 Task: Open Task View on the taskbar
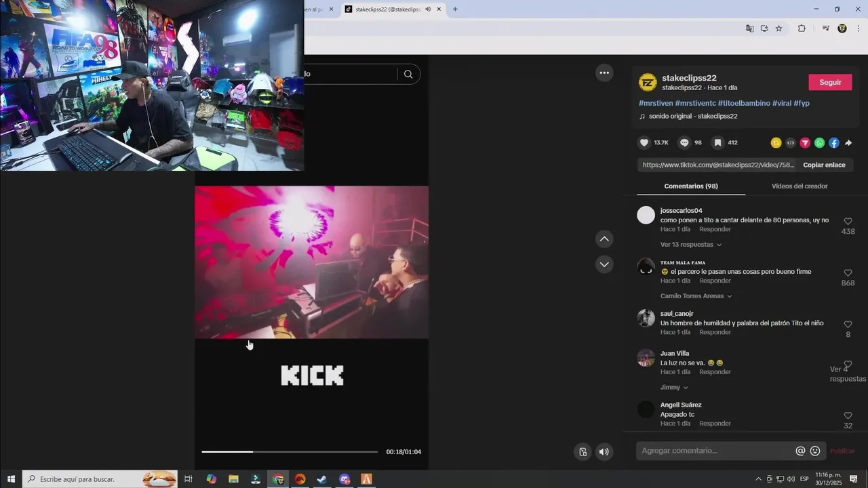click(189, 479)
